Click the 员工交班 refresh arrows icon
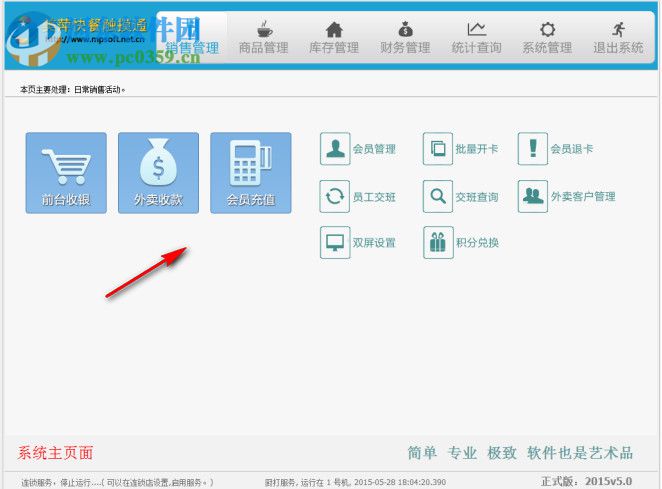 [x=335, y=196]
